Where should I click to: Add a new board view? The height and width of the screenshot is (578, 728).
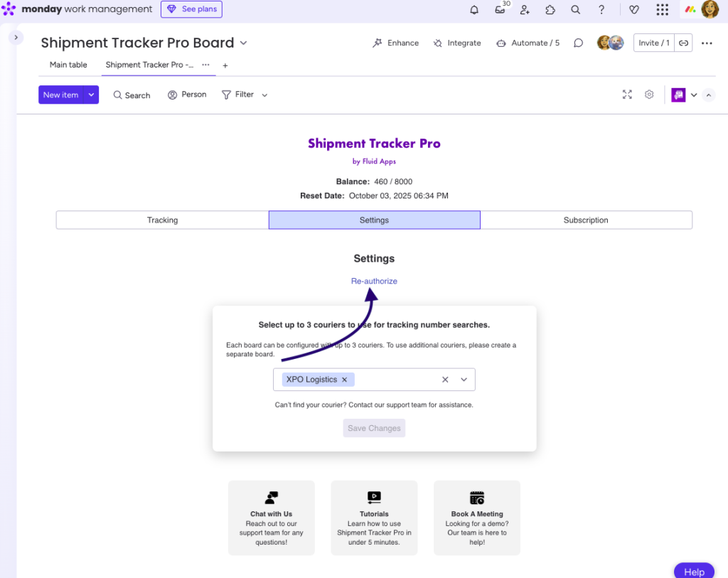pos(225,65)
